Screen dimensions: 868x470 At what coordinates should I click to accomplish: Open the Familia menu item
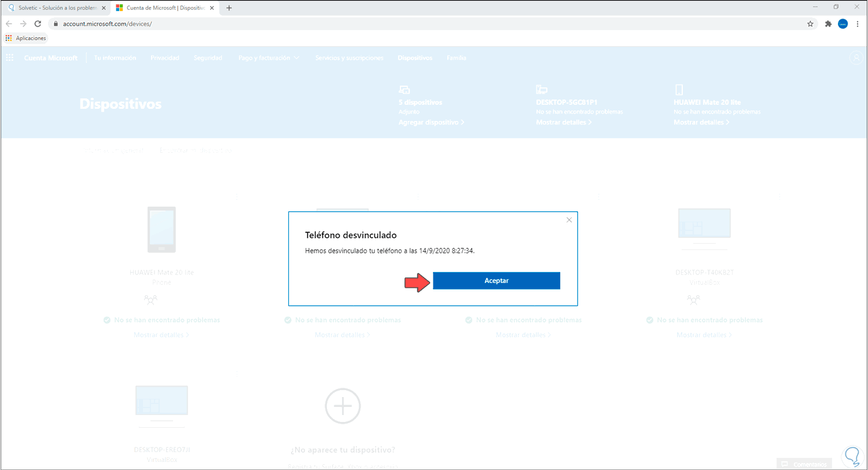pos(457,58)
